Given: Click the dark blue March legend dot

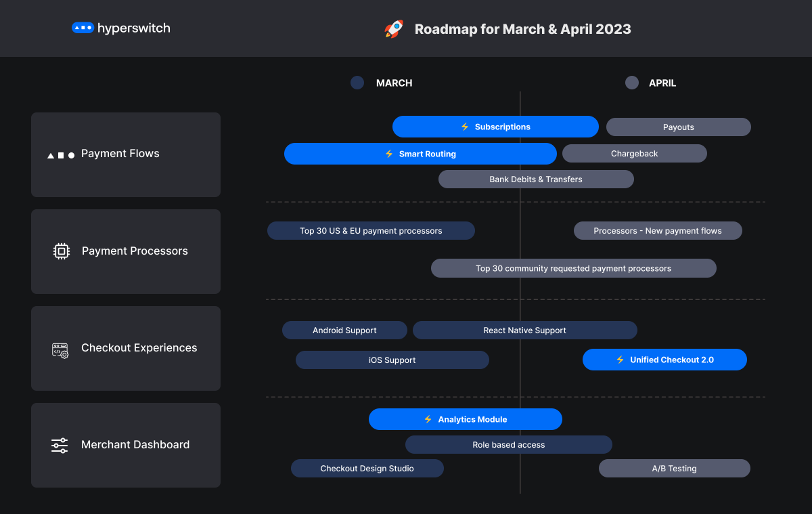Looking at the screenshot, I should click(x=357, y=83).
